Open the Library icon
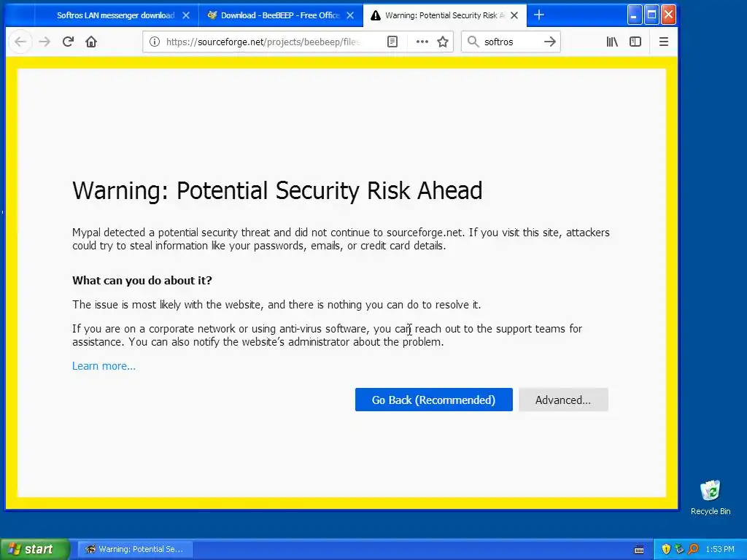Screen dimensions: 747x560 coord(612,42)
